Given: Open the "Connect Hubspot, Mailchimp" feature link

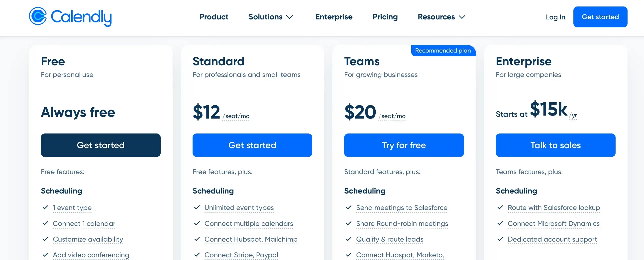Looking at the screenshot, I should (251, 239).
